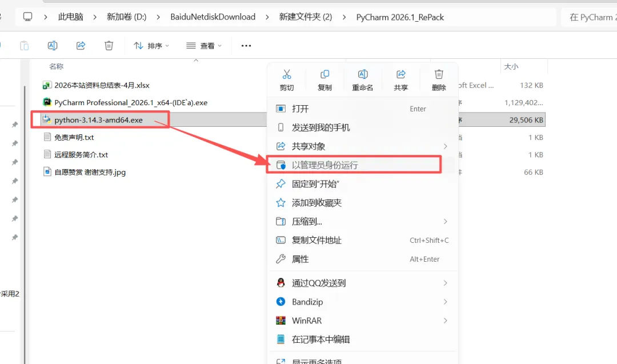
Task: Click Excel icon of the xlsx file
Action: click(x=47, y=85)
